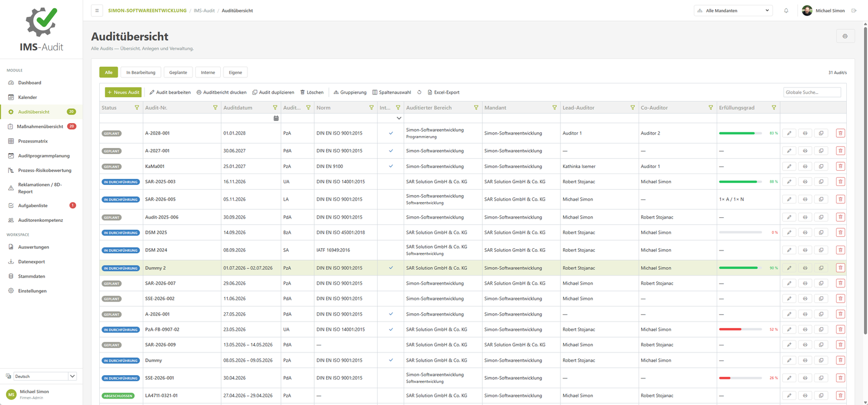
Task: Focus the Globale Suche search field
Action: [812, 92]
